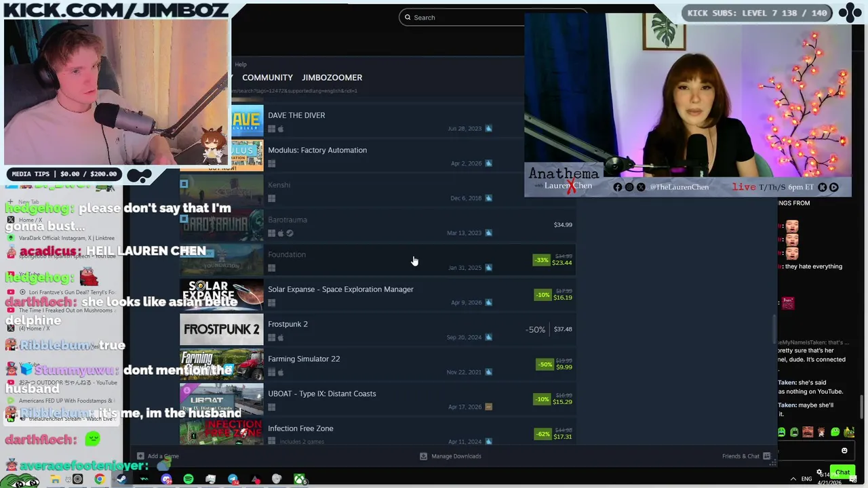868x488 pixels.
Task: Click the Frostpunk 2 capsule thumbnail
Action: pyautogui.click(x=221, y=329)
